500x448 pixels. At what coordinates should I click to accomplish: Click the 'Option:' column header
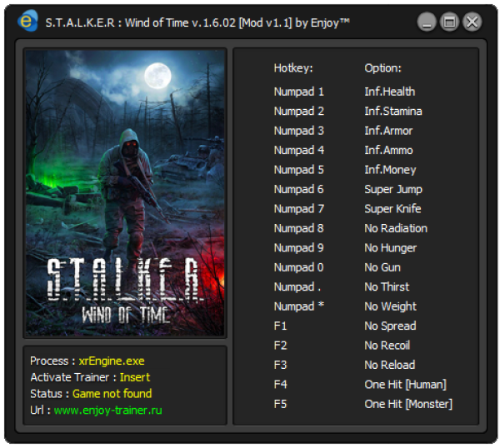pos(383,68)
